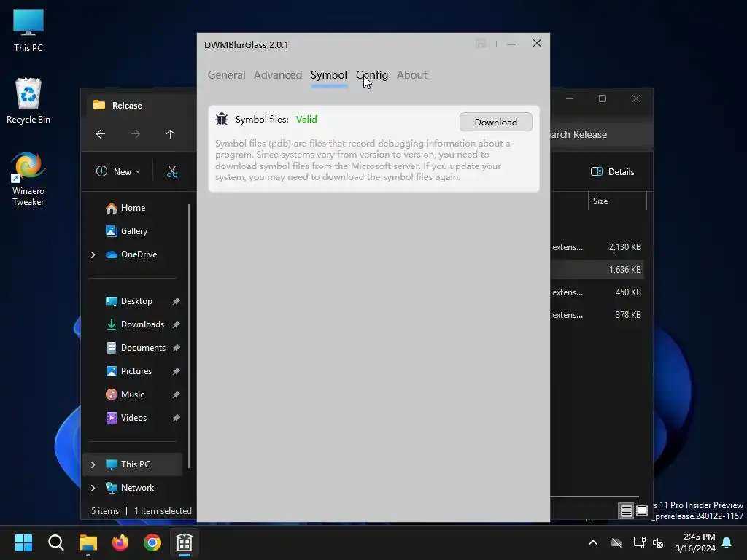Download the symbol files
The height and width of the screenshot is (560, 747).
pos(495,122)
